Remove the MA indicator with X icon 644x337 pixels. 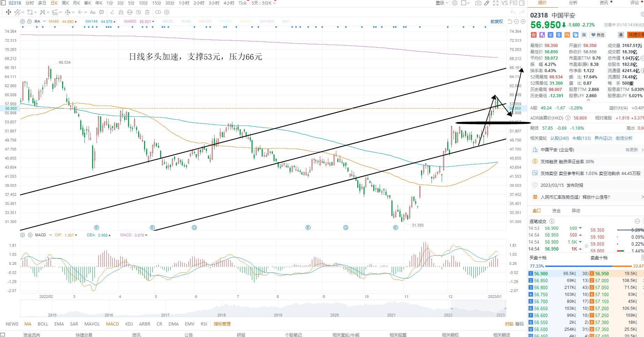[x=30, y=21]
